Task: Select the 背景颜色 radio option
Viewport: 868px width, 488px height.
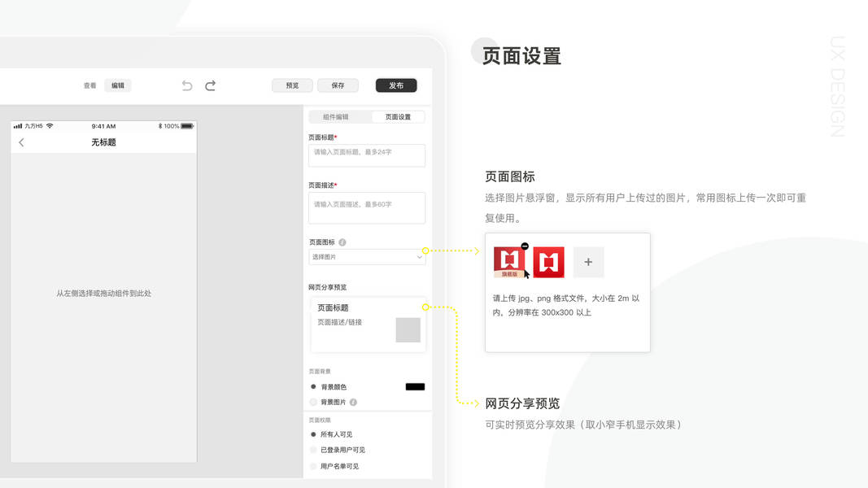Action: tap(313, 387)
